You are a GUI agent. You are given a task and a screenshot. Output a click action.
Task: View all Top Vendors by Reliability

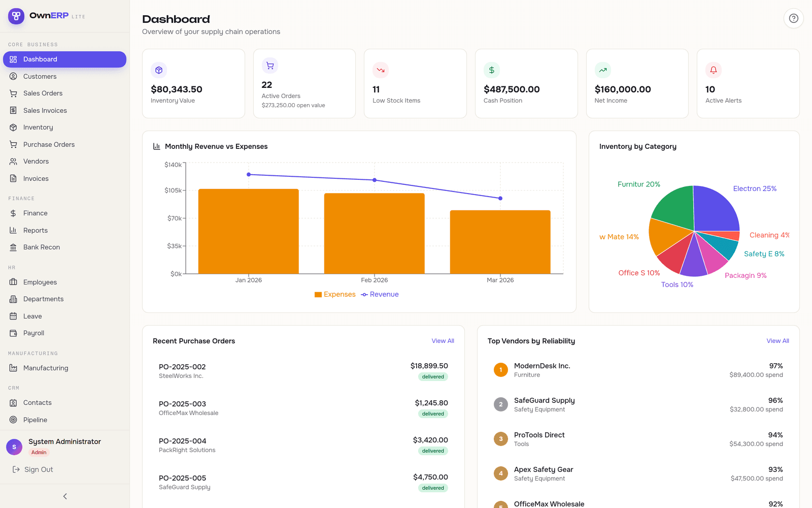[x=777, y=341]
